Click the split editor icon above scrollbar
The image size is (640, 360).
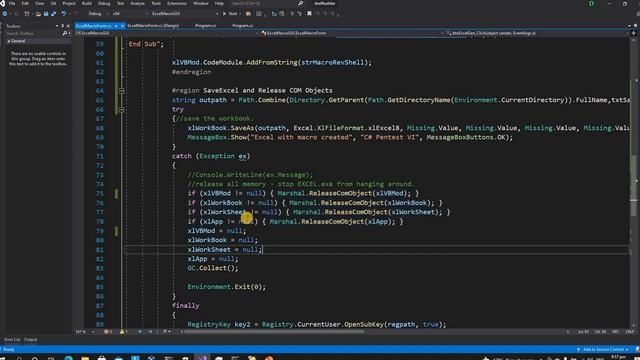click(634, 33)
